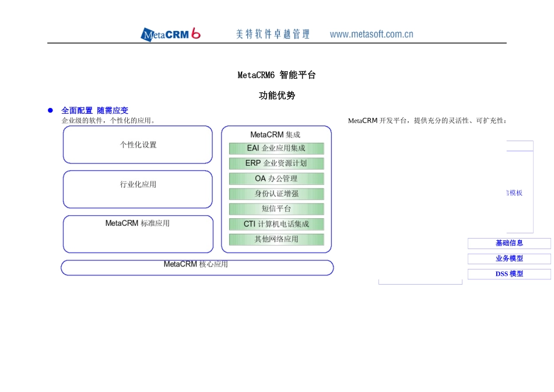Click the ERP 企业资源计划 green bar
Screen dimensions: 554x392
pos(276,164)
